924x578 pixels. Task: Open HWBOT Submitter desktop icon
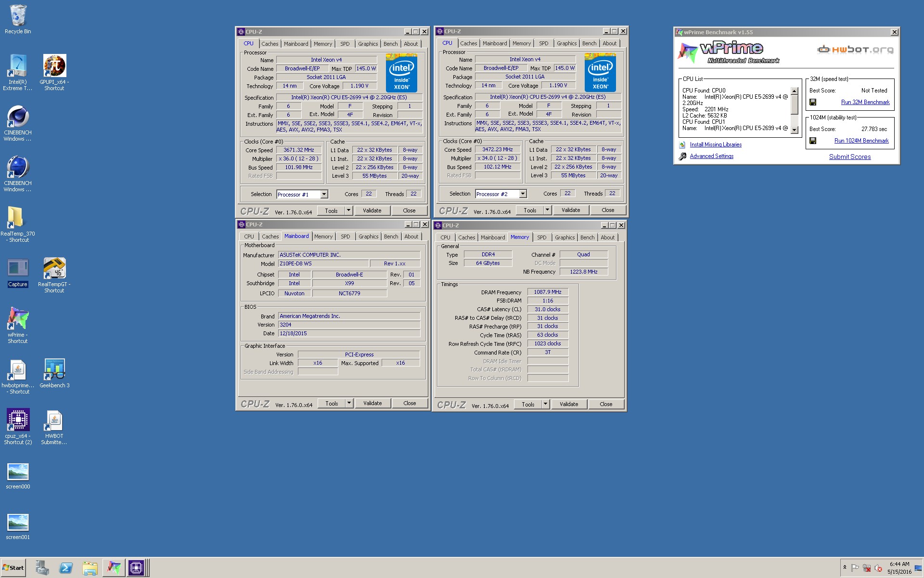[x=54, y=427]
